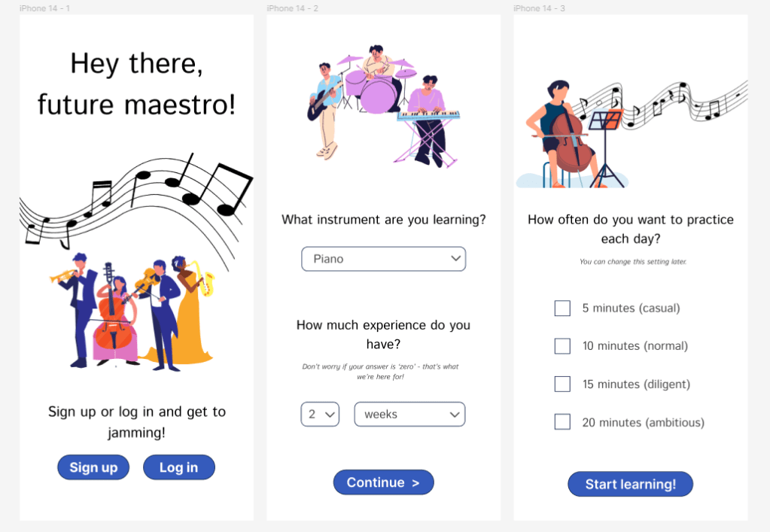770x532 pixels.
Task: Tick the 10 minutes (normal) checkbox
Action: tap(562, 346)
